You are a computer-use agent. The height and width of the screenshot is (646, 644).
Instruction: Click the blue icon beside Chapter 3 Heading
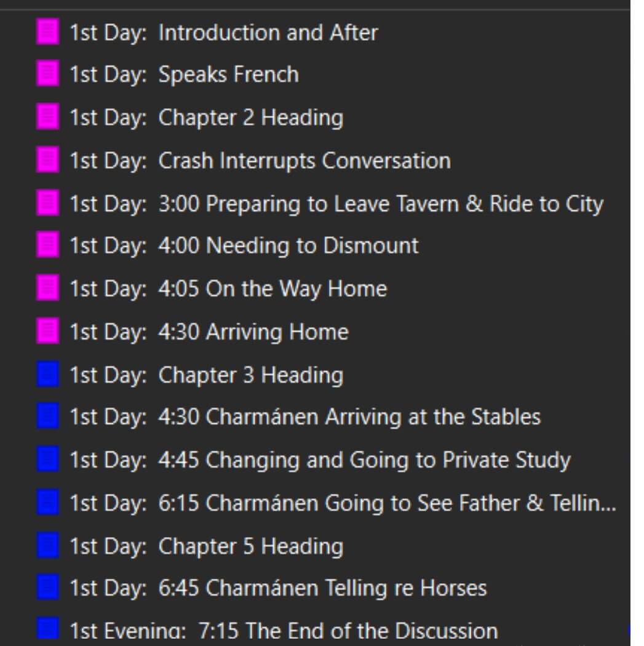[x=48, y=375]
